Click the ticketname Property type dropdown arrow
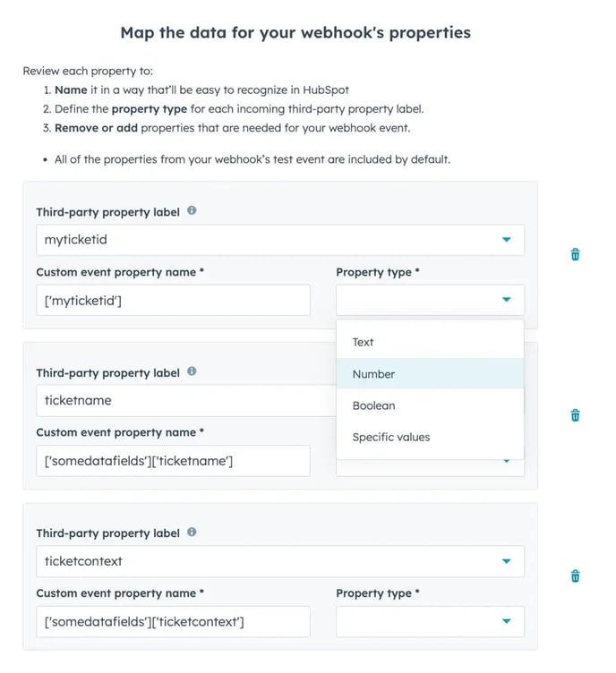The image size is (616, 673). [x=506, y=463]
